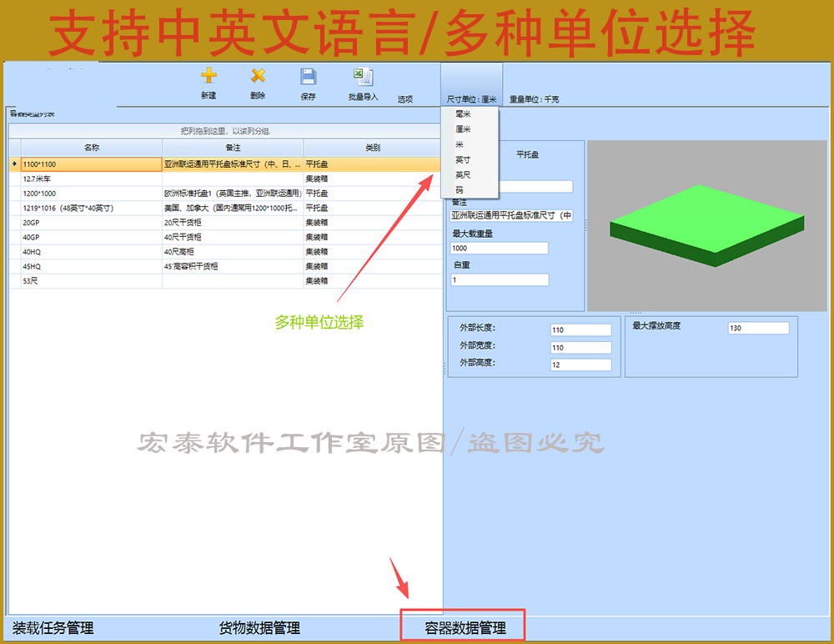Click the 40尺高柜 remark cell
The height and width of the screenshot is (644, 834).
coord(233,252)
